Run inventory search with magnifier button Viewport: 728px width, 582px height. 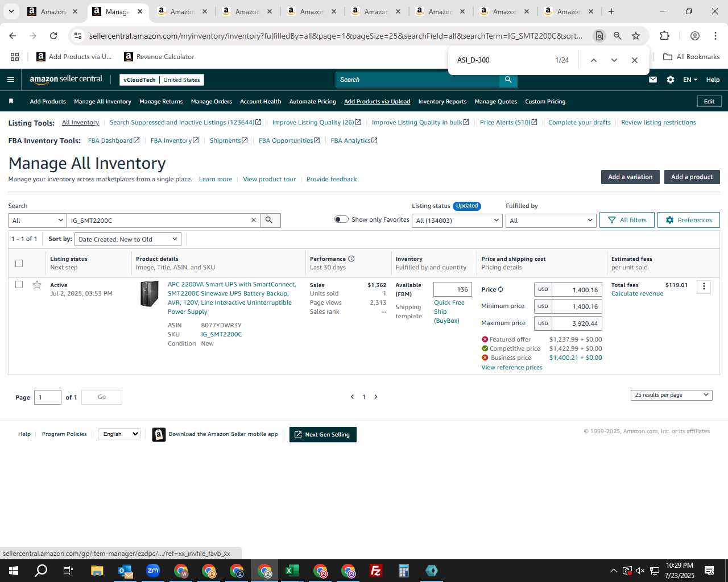tap(270, 220)
